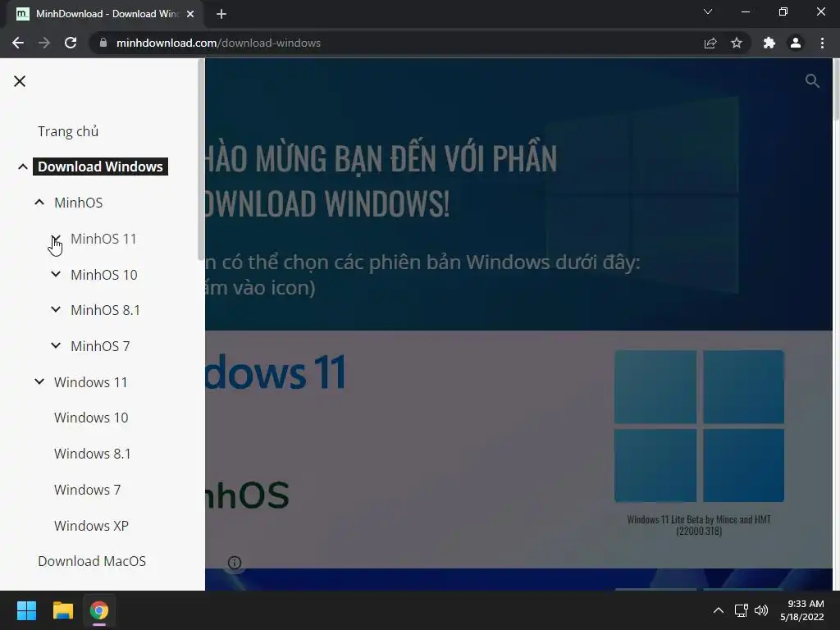Share this page via the share icon
840x630 pixels.
pos(710,43)
